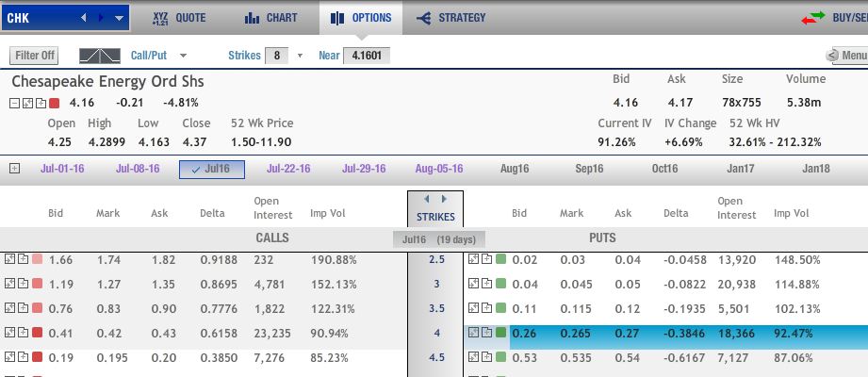Viewport: 868px width, 377px height.
Task: Expand the Menu button at right
Action: (846, 56)
